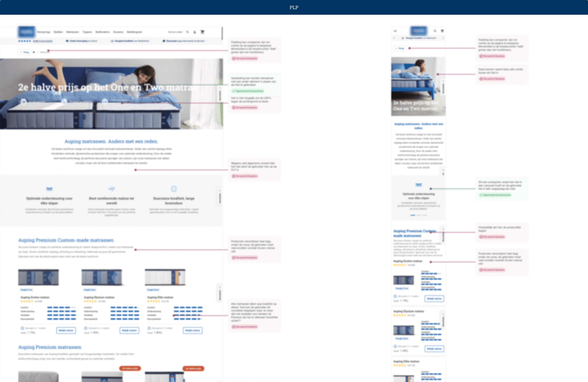Open the "Matrassen" item in the main navigation
The height and width of the screenshot is (382, 588).
tap(73, 32)
